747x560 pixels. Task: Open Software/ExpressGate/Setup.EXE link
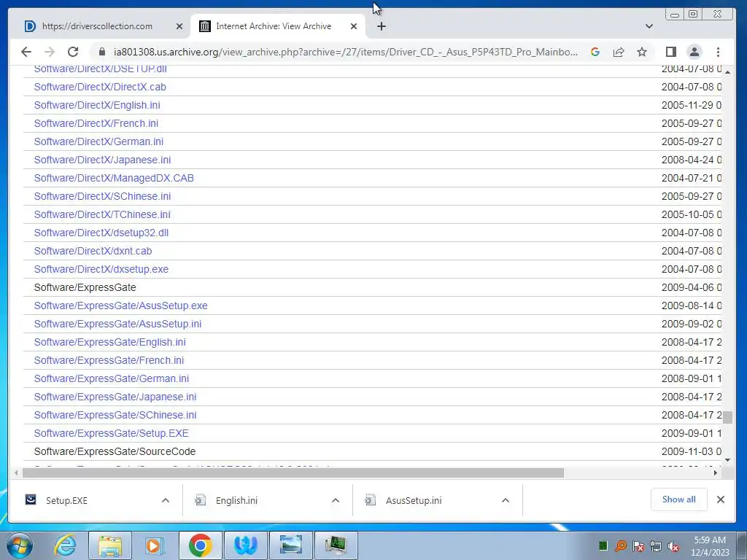pos(112,433)
